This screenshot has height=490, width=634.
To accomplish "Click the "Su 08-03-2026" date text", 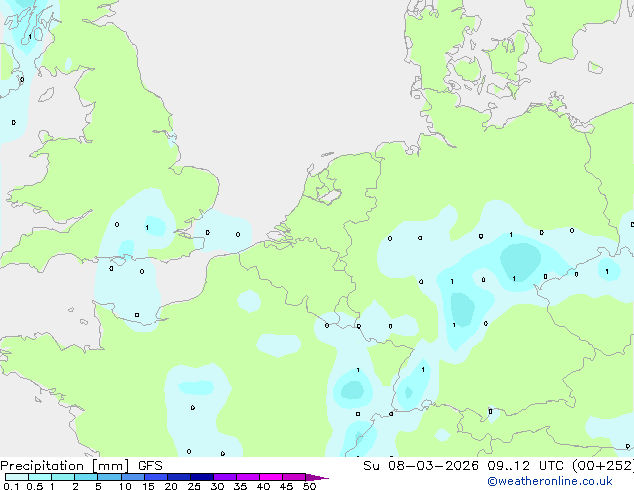I will (421, 466).
